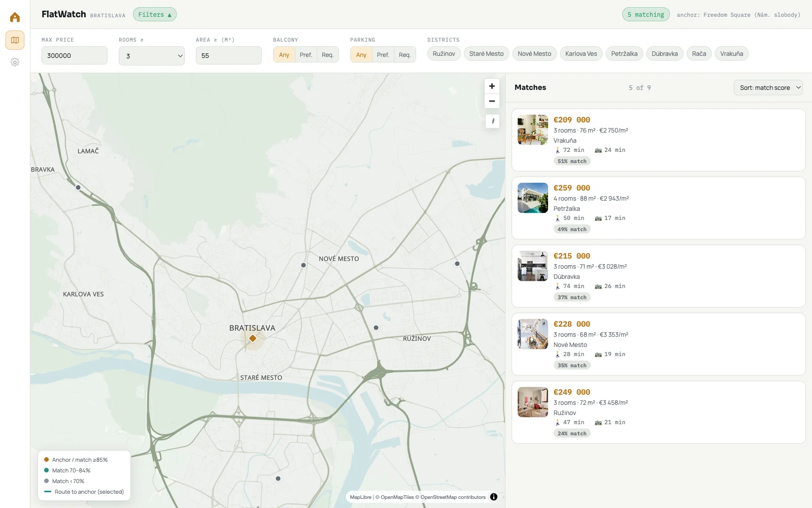Toggle Nové Mesto district chip

(534, 54)
